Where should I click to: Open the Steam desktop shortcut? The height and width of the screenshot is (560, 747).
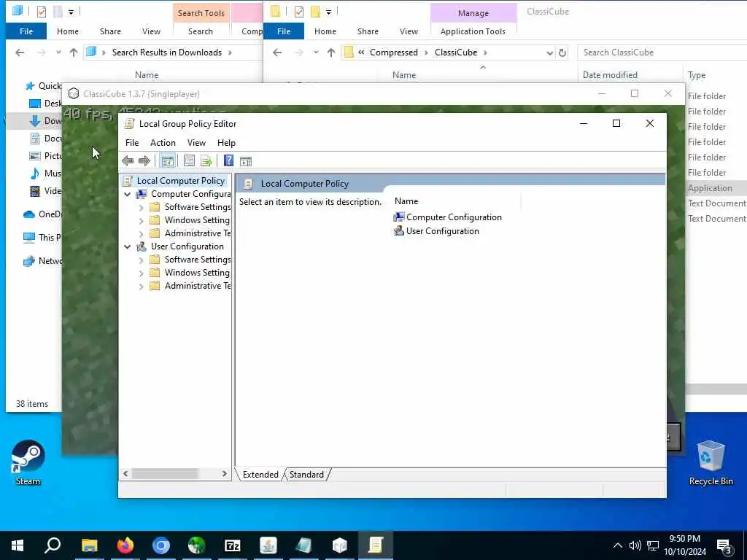(x=28, y=463)
